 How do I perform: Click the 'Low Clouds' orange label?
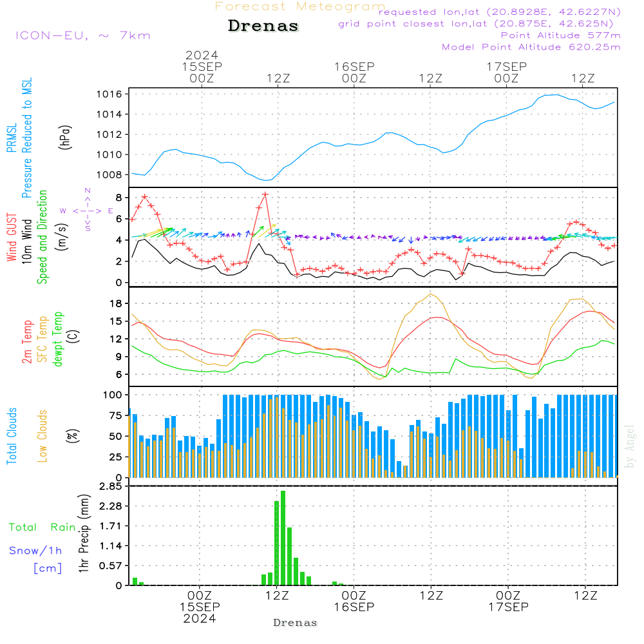coord(42,436)
